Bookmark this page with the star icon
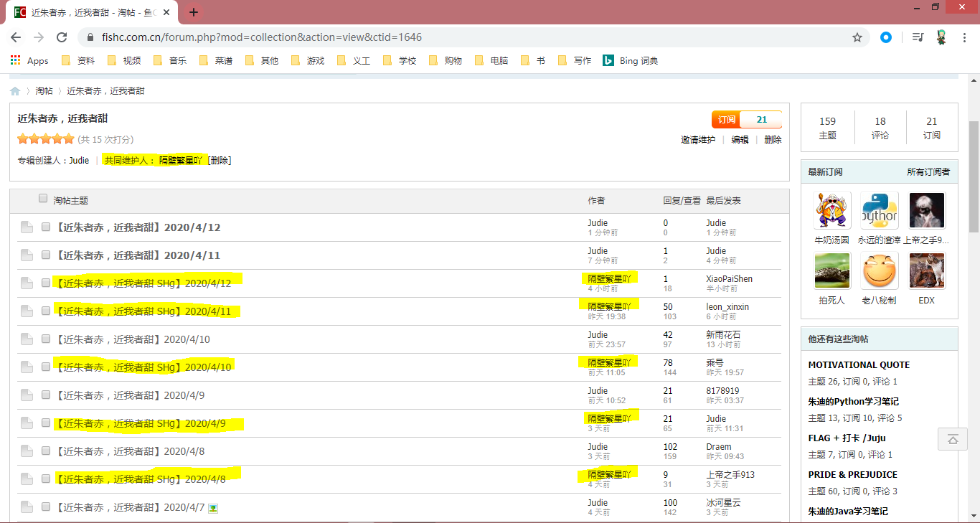 (857, 37)
